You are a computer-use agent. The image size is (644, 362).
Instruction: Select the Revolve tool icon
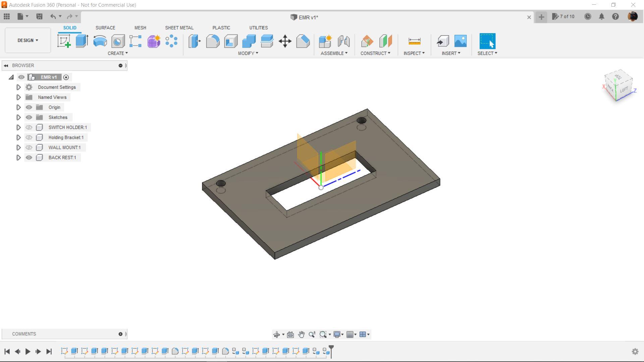click(x=100, y=41)
